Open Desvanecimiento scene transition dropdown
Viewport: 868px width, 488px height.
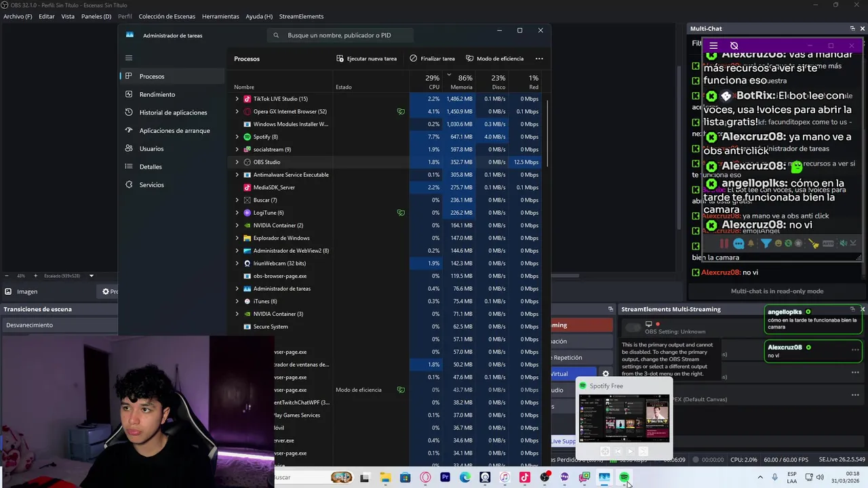tap(60, 325)
